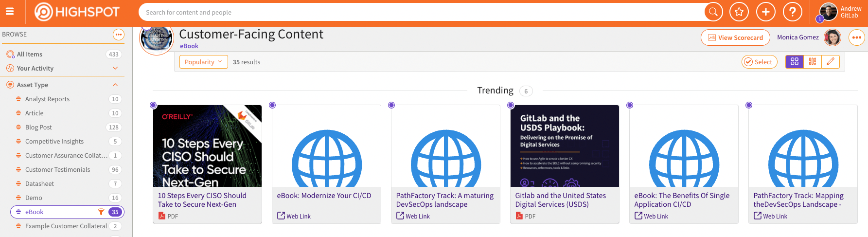Switch to list view layout

[813, 62]
